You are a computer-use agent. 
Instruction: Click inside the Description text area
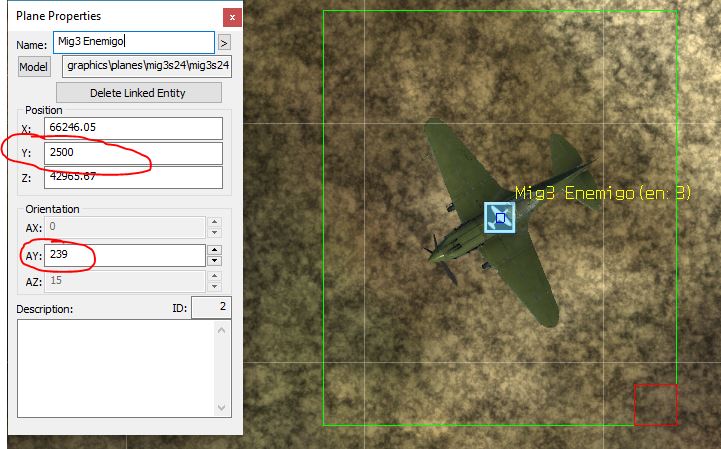[x=116, y=368]
